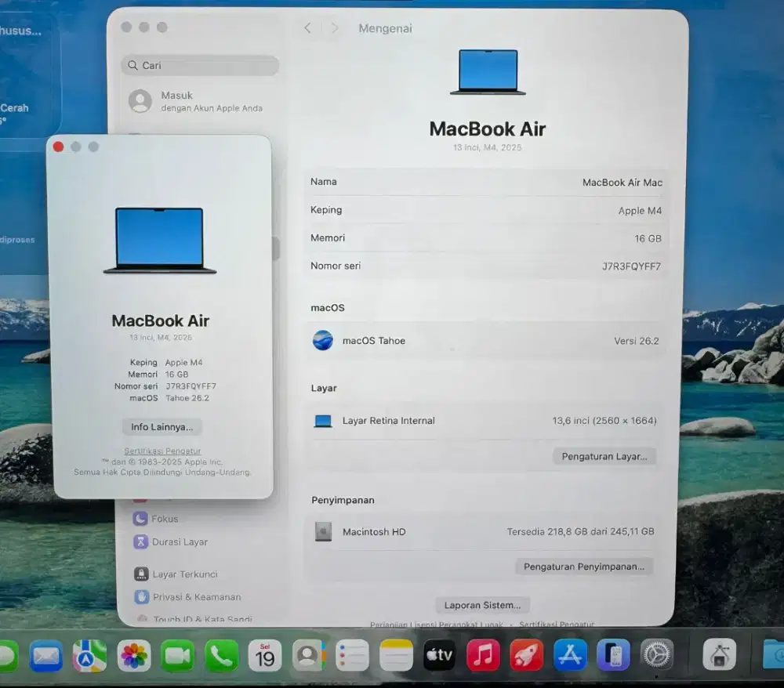Click System Settings gear in the Dock
The image size is (784, 688).
pos(657,654)
